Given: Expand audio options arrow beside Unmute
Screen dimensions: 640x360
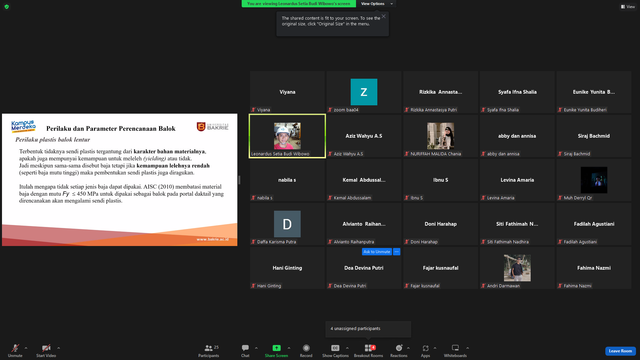Looking at the screenshot, I should [26, 348].
